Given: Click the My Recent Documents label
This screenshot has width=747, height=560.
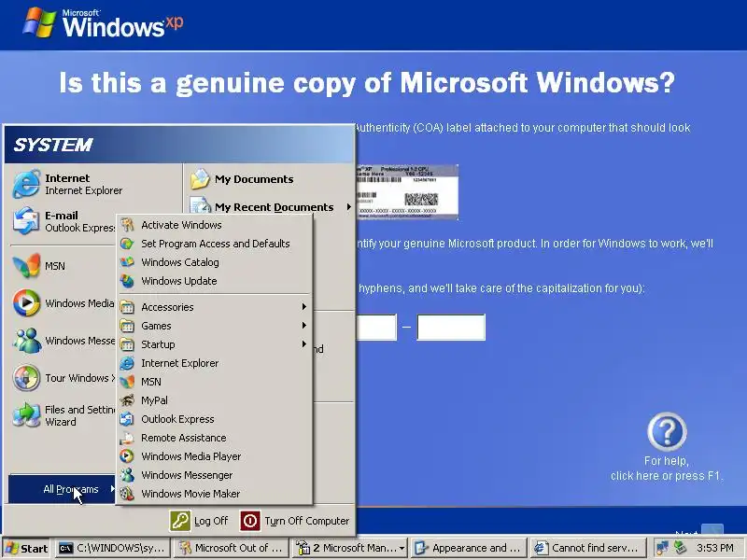Looking at the screenshot, I should (x=274, y=207).
